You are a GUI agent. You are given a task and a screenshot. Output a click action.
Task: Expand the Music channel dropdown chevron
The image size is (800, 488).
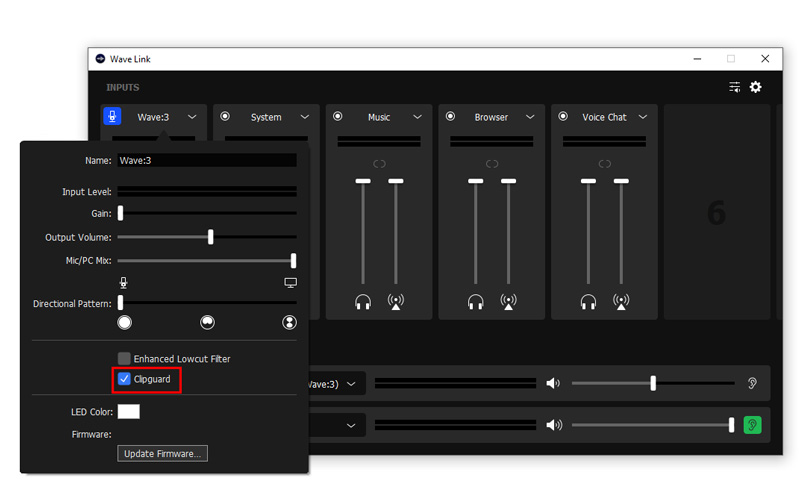point(417,117)
